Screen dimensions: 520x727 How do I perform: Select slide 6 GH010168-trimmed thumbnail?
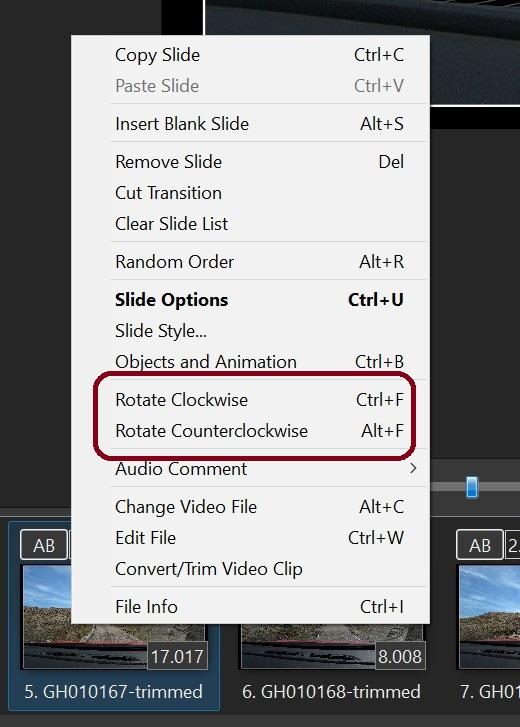point(332,646)
